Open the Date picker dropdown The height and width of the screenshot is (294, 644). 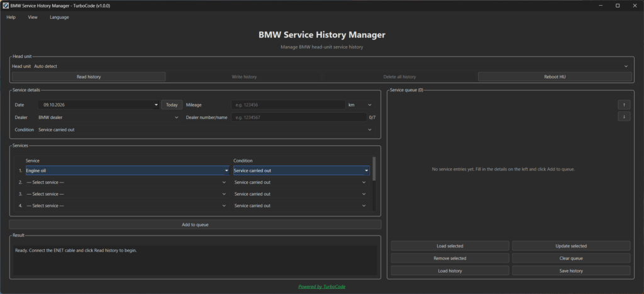click(x=156, y=105)
